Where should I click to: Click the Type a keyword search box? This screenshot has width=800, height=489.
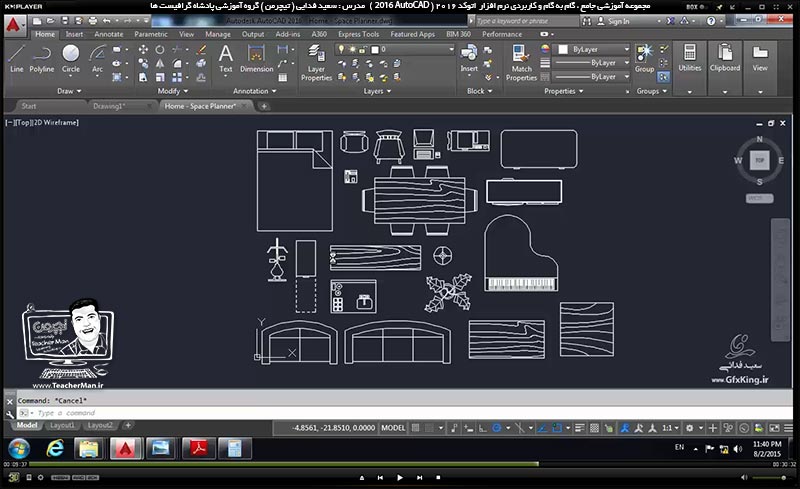527,21
